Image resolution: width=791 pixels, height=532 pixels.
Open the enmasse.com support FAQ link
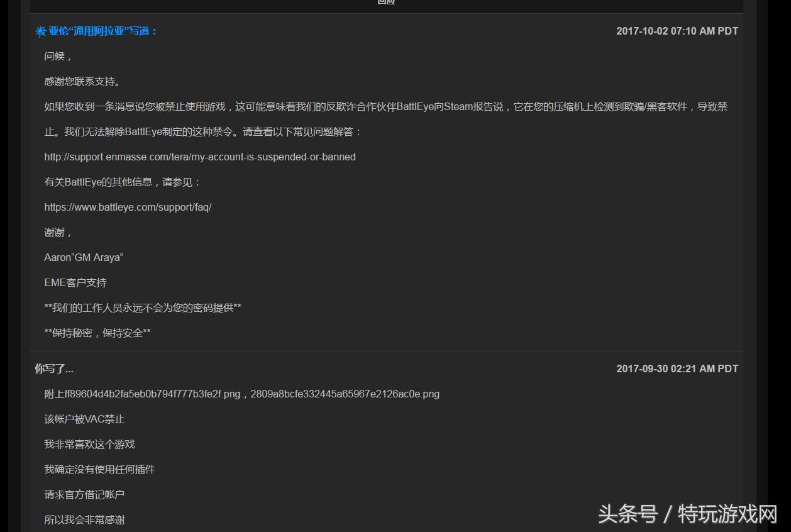tap(200, 157)
